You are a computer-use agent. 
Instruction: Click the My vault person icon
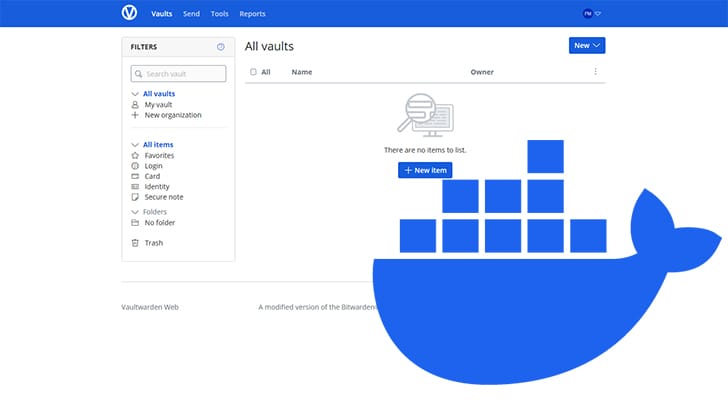[x=135, y=105]
